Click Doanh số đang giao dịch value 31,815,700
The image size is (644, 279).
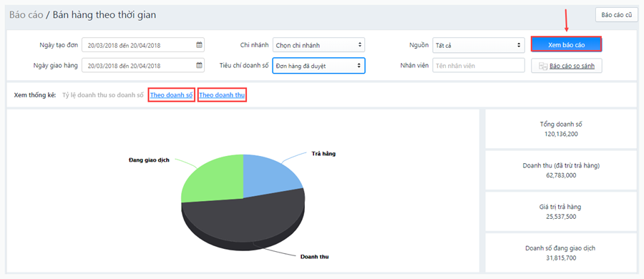pyautogui.click(x=561, y=258)
